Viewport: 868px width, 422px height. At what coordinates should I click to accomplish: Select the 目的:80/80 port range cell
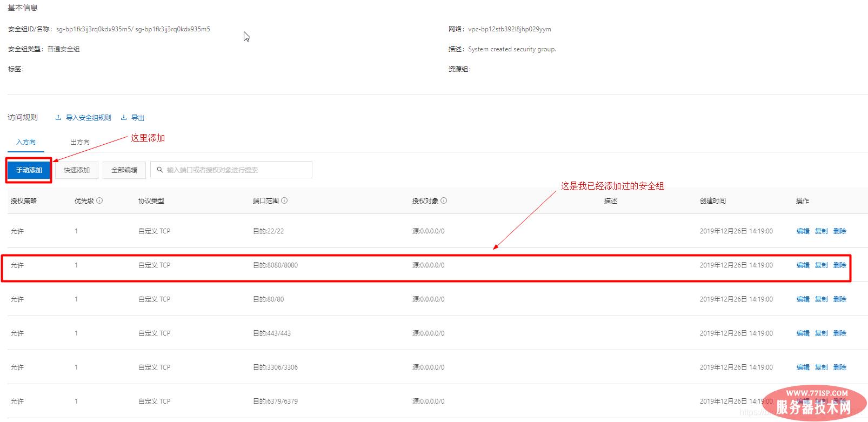268,299
